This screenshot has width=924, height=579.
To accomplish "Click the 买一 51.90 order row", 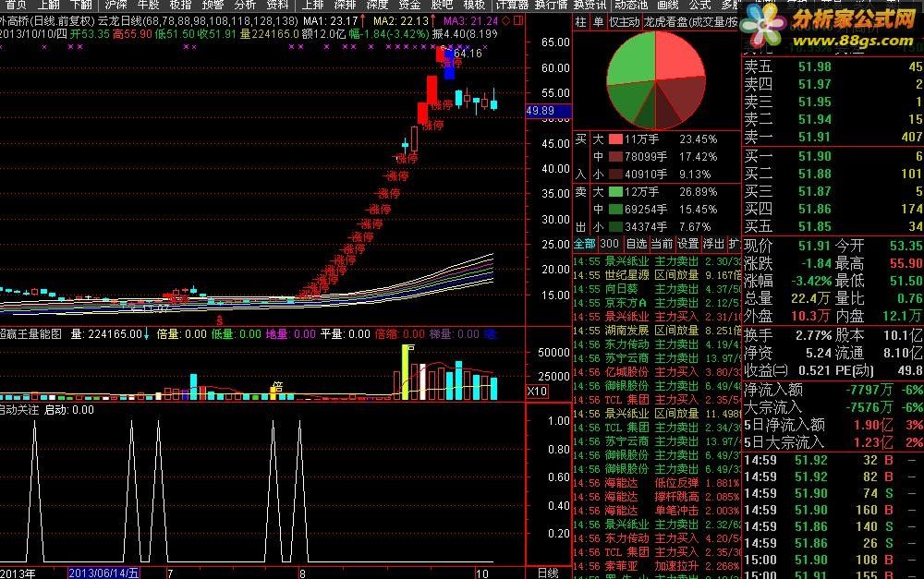I will click(833, 156).
